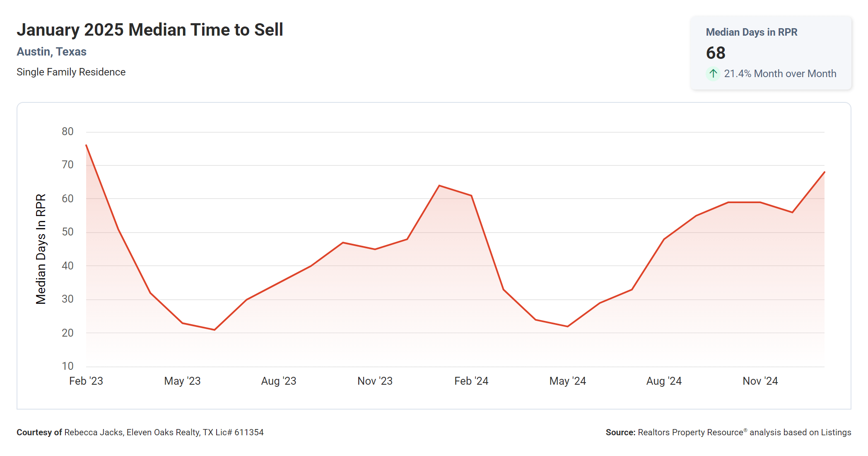The height and width of the screenshot is (456, 868).
Task: Select the Single Family Residence label
Action: [71, 72]
